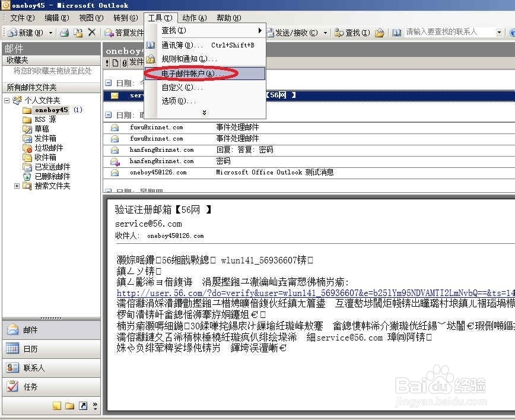This screenshot has width=515, height=420.
Task: Click the 验证注册邮箱【56网】 selected message
Action: [309, 96]
